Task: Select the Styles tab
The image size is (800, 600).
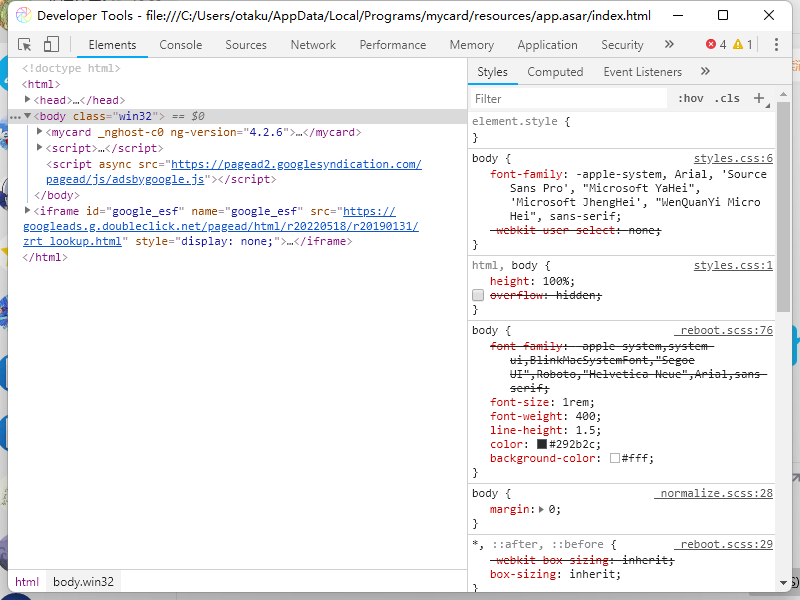Action: [x=492, y=72]
